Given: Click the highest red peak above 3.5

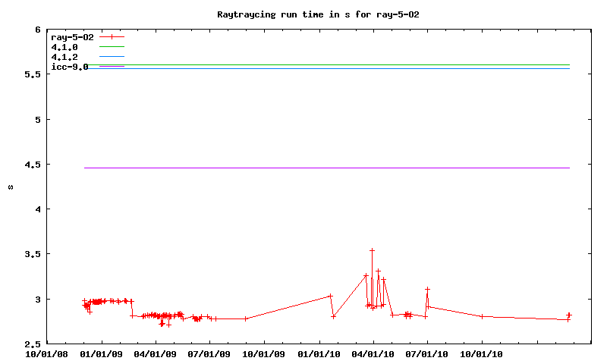Looking at the screenshot, I should tap(372, 250).
